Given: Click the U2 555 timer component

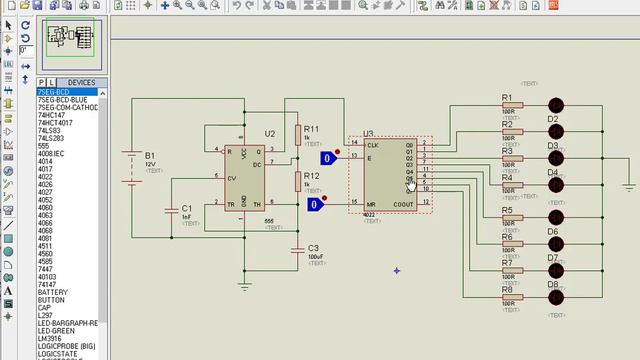Looking at the screenshot, I should (244, 178).
